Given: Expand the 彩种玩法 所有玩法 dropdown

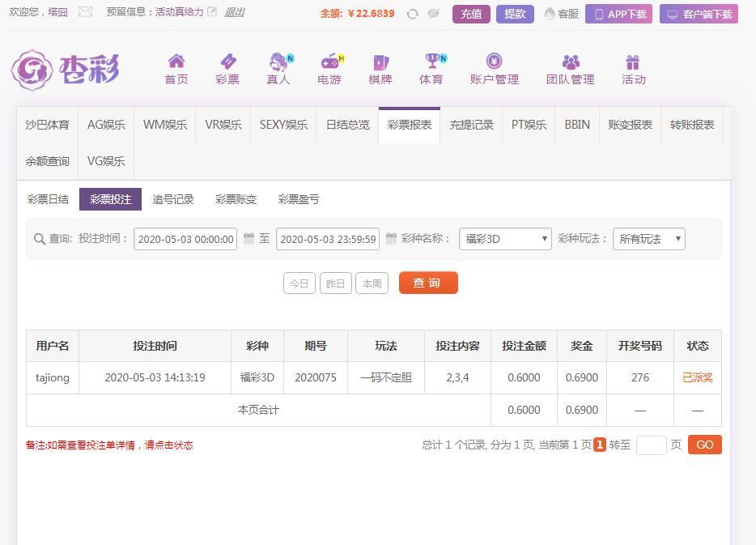Looking at the screenshot, I should [x=649, y=239].
